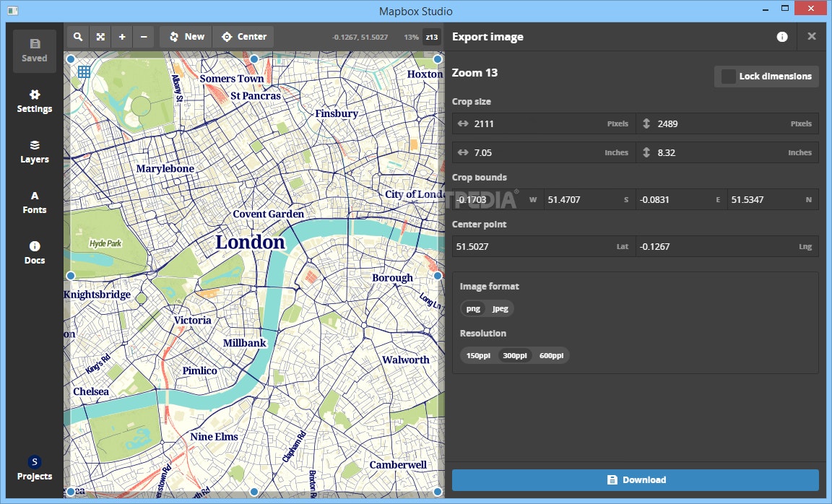The image size is (832, 504).
Task: Switch resolution to 600ppi
Action: tap(551, 355)
